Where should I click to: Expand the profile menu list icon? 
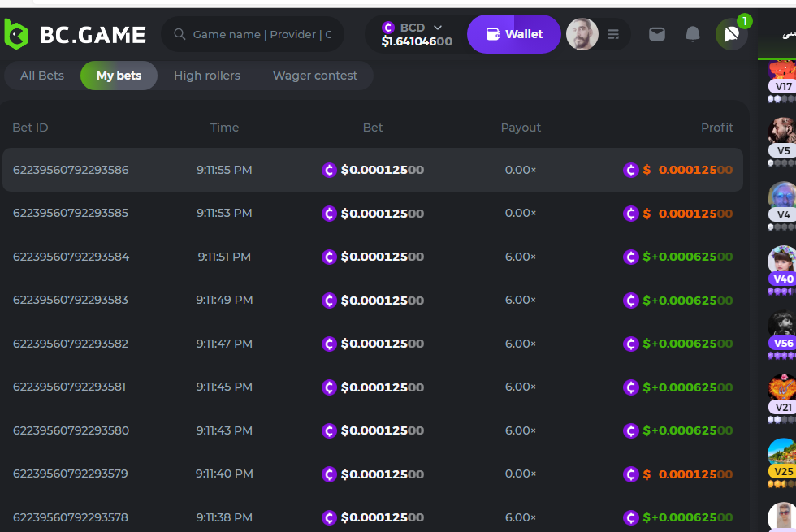(613, 34)
